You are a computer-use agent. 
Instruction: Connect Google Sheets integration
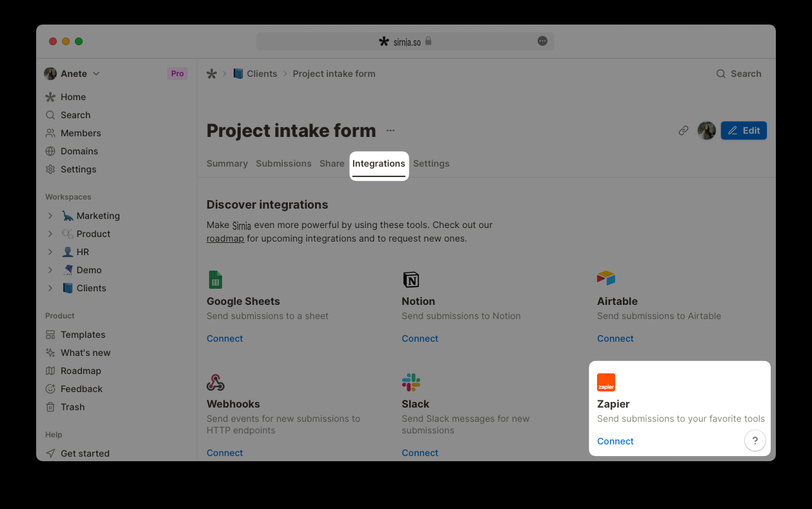[x=225, y=338]
